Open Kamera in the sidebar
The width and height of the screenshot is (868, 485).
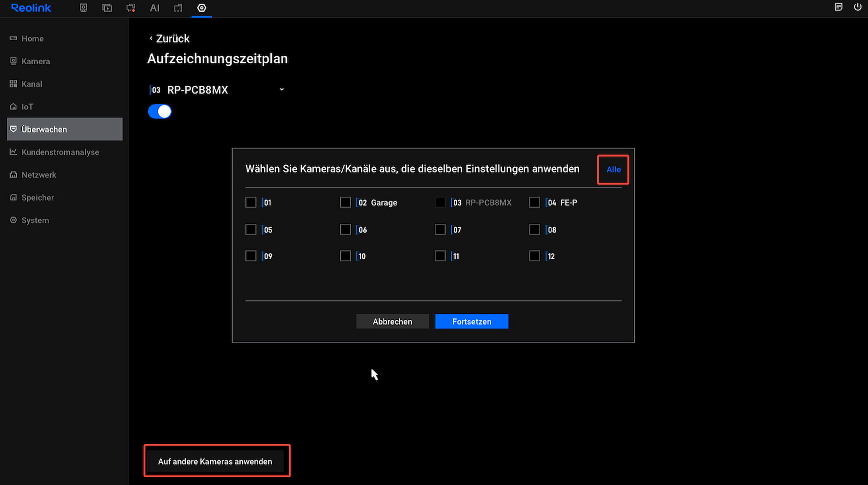pos(65,61)
